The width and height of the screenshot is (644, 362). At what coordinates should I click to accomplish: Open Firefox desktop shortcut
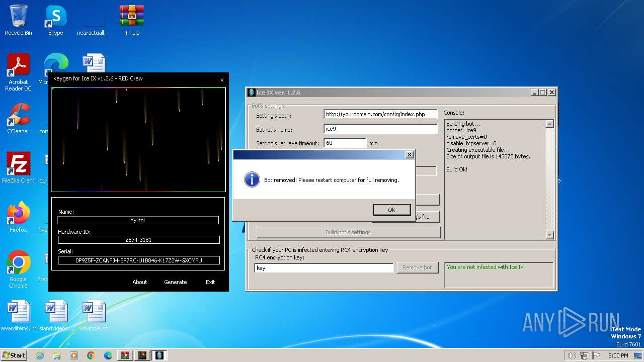point(18,217)
